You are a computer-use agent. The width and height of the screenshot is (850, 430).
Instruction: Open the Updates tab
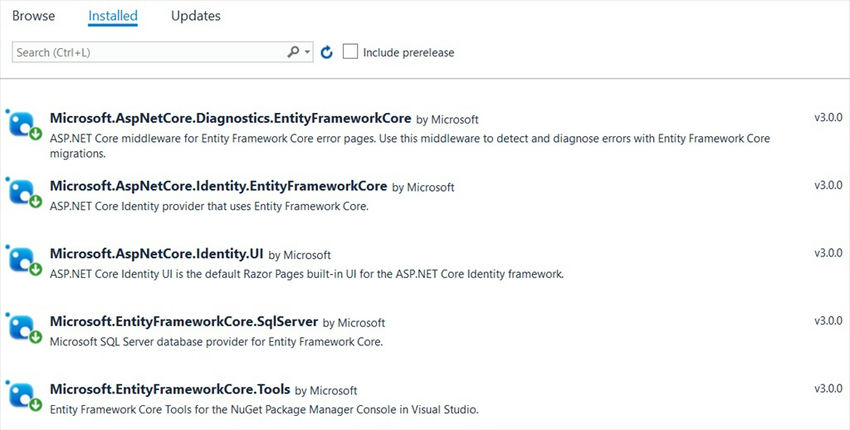(x=196, y=16)
